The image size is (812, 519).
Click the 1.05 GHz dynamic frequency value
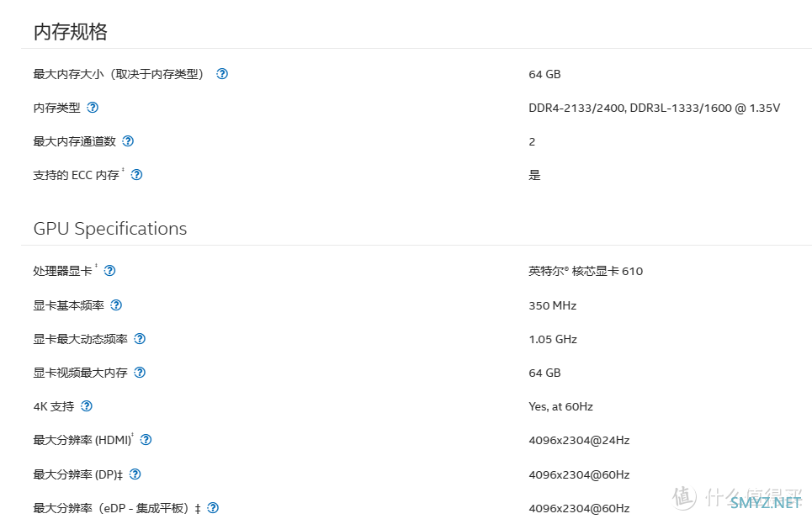[x=553, y=340]
